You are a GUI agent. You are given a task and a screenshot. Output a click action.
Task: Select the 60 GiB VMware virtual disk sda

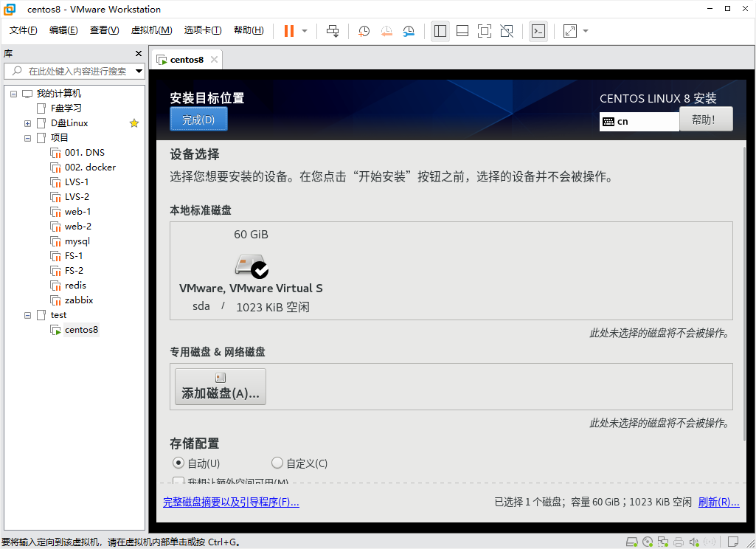pyautogui.click(x=251, y=270)
